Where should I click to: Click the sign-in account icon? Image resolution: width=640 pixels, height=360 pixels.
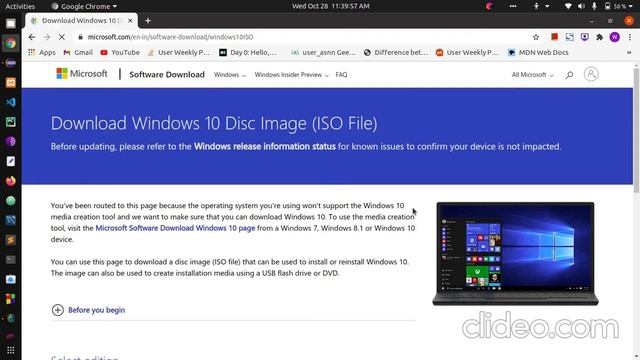pos(591,74)
